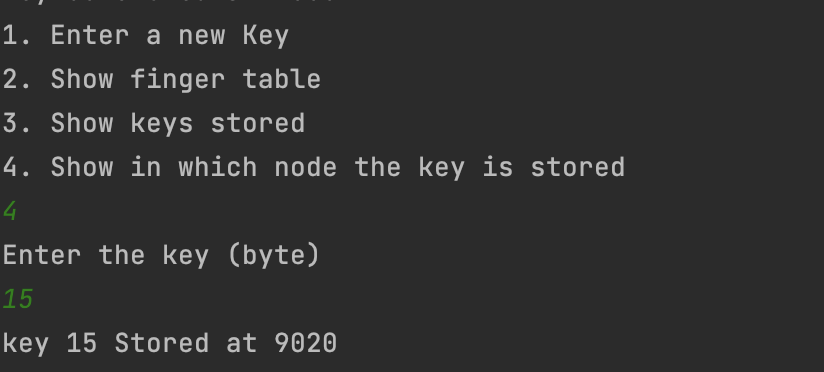
Task: Click the '4. Show in which node' line
Action: click(x=314, y=168)
